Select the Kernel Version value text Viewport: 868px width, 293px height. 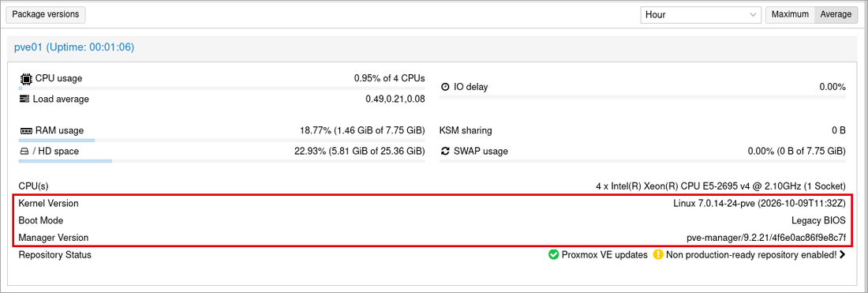pos(759,203)
